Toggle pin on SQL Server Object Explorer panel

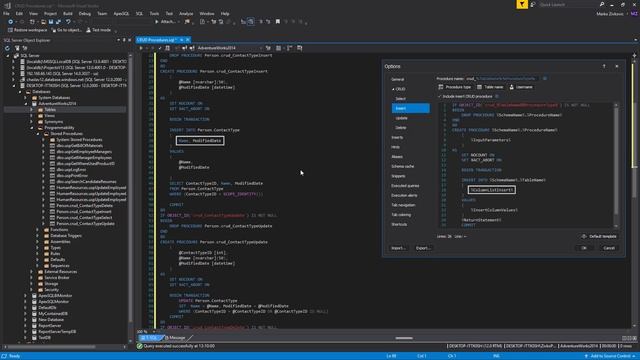[x=124, y=40]
